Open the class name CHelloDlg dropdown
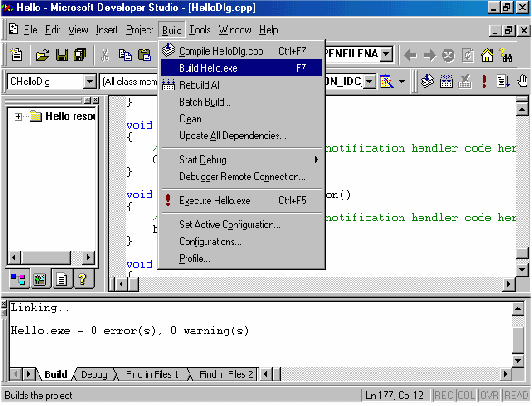Image resolution: width=532 pixels, height=406 pixels. pos(90,82)
